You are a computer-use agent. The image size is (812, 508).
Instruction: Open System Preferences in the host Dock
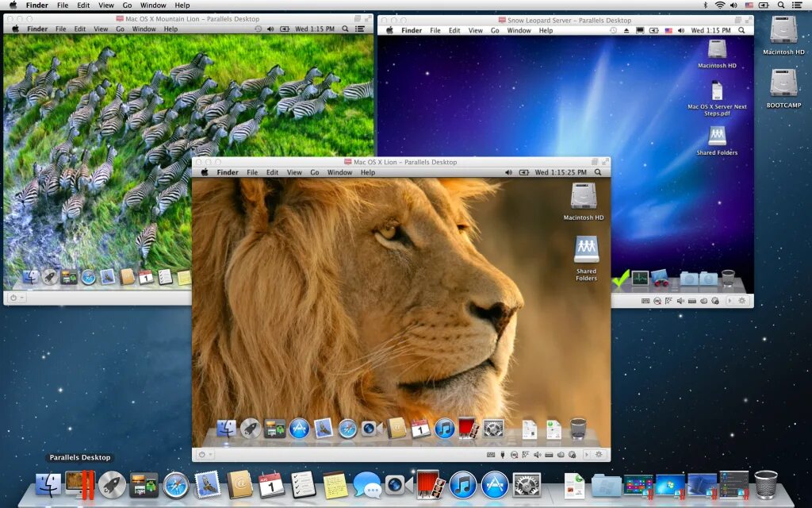527,485
